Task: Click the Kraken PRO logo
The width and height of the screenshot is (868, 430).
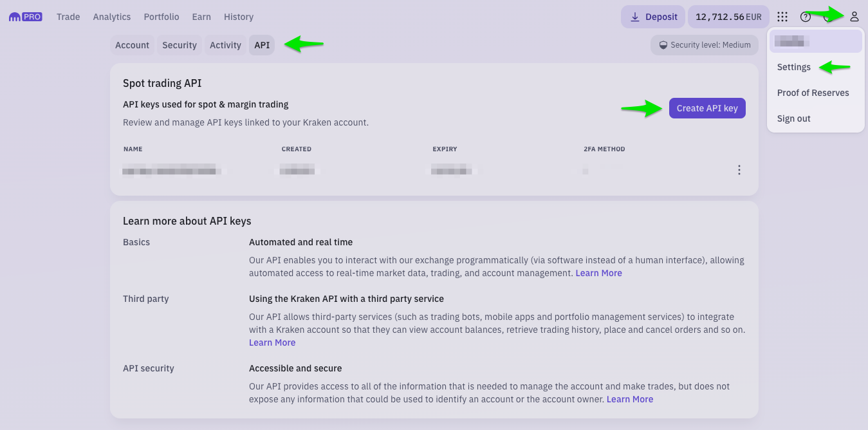Action: (26, 17)
